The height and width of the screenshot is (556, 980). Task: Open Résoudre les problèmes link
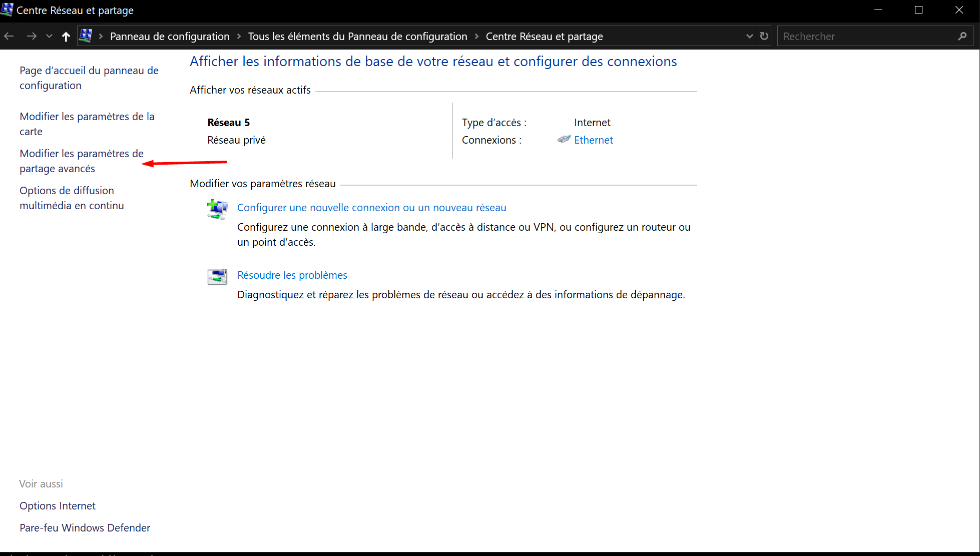(292, 275)
